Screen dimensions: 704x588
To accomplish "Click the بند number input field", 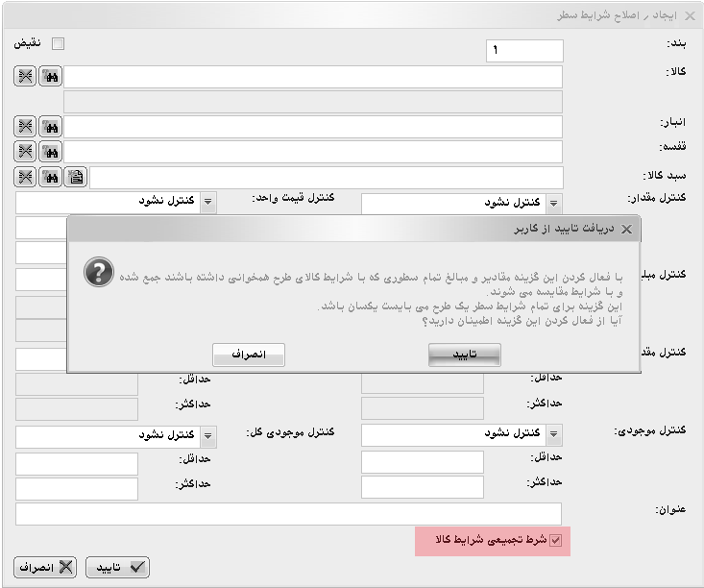I will 525,51.
